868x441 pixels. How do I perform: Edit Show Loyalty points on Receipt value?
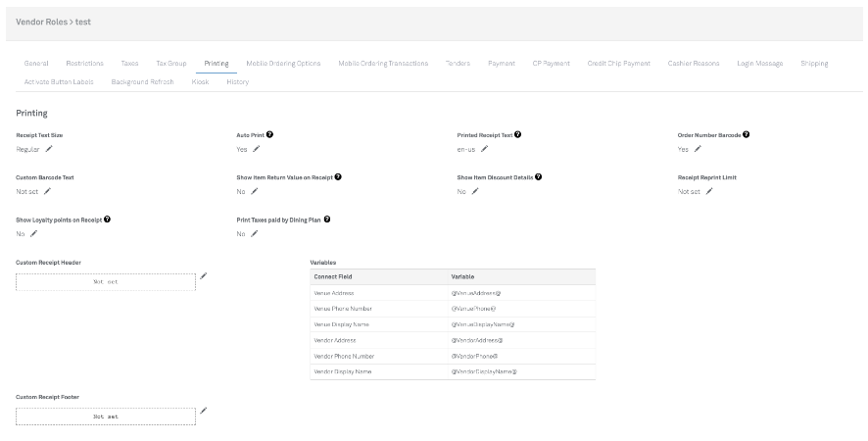[x=33, y=233]
